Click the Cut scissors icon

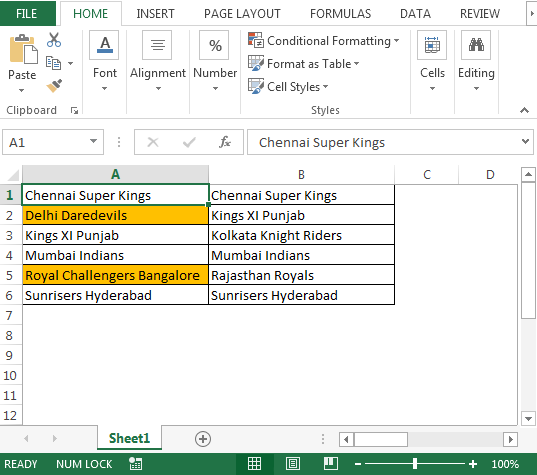click(54, 40)
